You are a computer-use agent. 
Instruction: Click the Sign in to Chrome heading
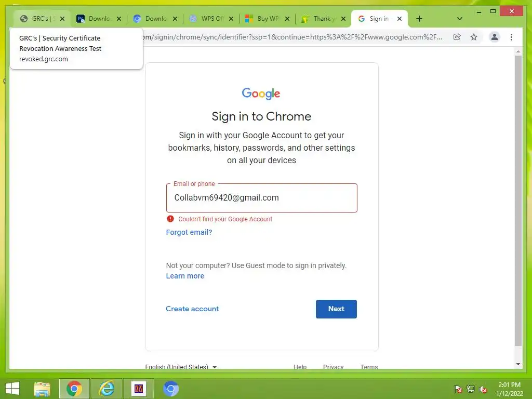(262, 116)
